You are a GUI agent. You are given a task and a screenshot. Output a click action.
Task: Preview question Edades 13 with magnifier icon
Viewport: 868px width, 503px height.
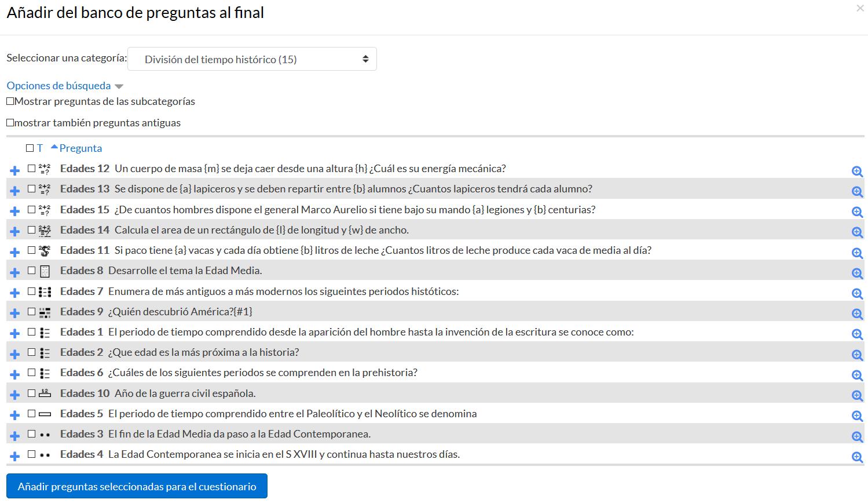click(858, 191)
